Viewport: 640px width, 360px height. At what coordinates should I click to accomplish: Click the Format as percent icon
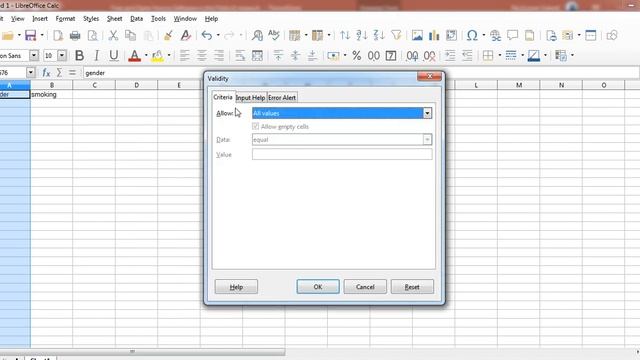[357, 56]
